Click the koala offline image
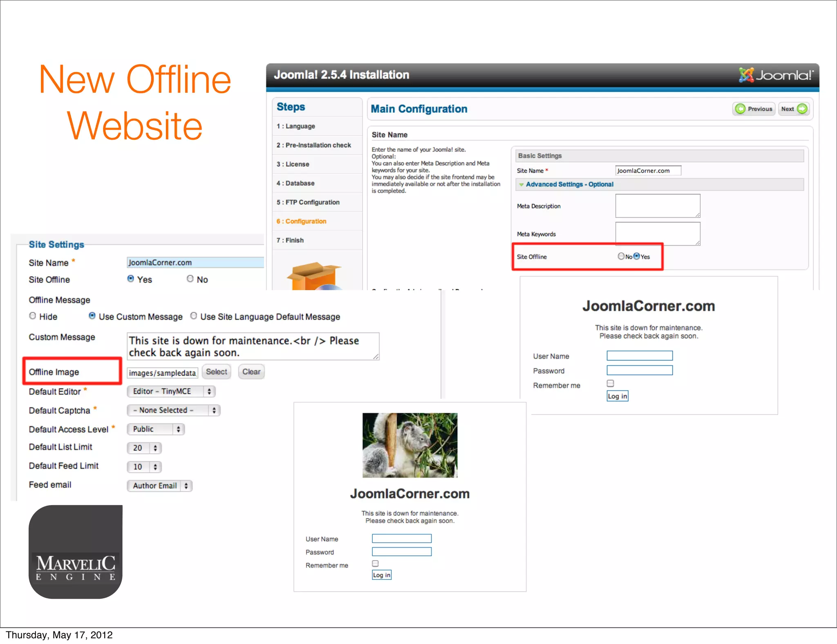This screenshot has height=644, width=837. pos(410,445)
